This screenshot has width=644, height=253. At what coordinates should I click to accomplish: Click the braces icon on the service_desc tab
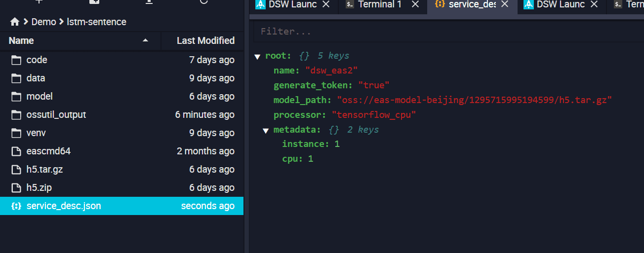point(439,4)
